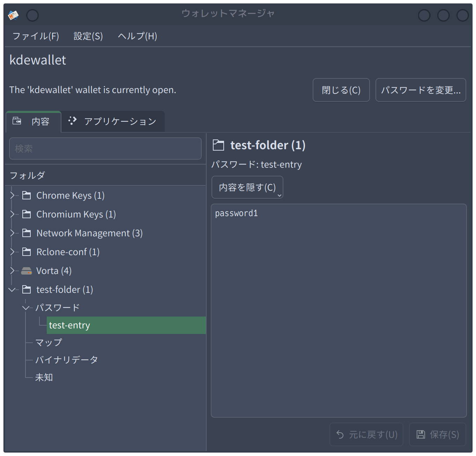
Task: Collapse the test-folder tree entry
Action: pyautogui.click(x=13, y=289)
